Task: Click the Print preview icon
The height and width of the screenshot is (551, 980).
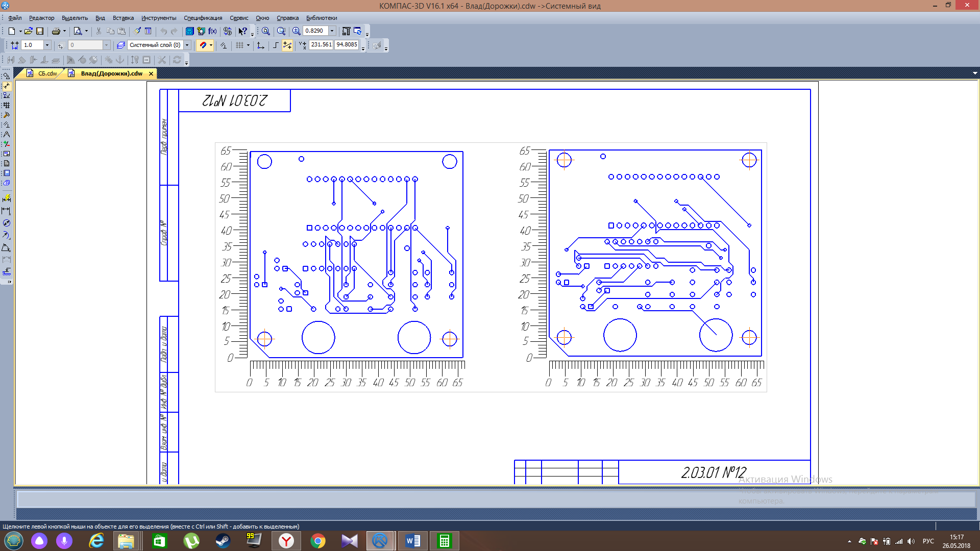Action: click(78, 31)
